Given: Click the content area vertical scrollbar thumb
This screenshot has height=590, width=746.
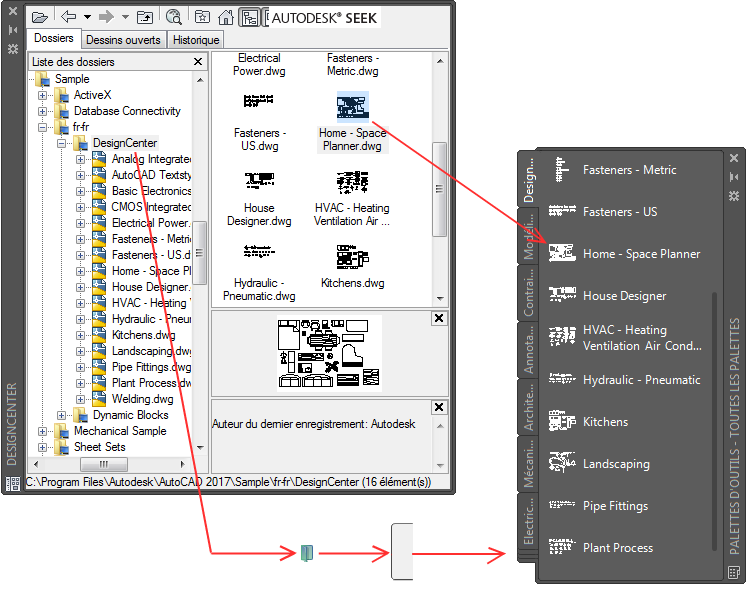Looking at the screenshot, I should coord(440,189).
